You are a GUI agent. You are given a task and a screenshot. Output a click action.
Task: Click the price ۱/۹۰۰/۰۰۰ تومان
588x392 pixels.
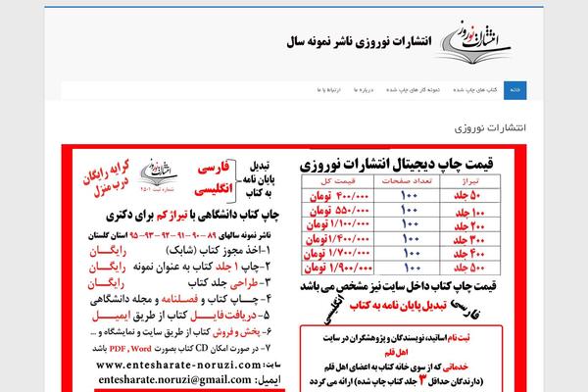coord(338,268)
